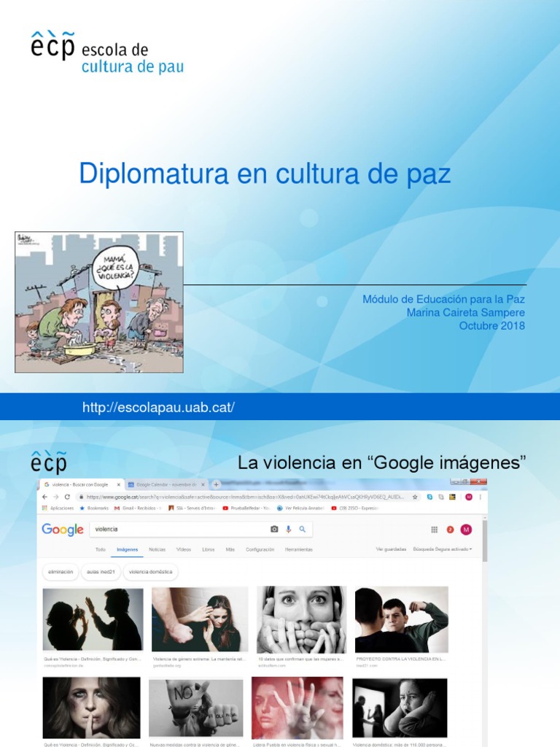The image size is (560, 747).
Task: Switch to the Noticias tab
Action: pos(157,549)
